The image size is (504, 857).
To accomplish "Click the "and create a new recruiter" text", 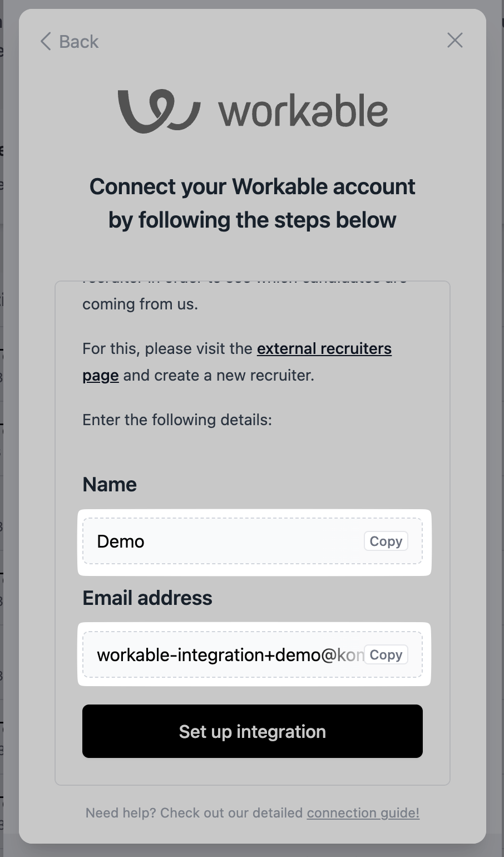I will 219,376.
